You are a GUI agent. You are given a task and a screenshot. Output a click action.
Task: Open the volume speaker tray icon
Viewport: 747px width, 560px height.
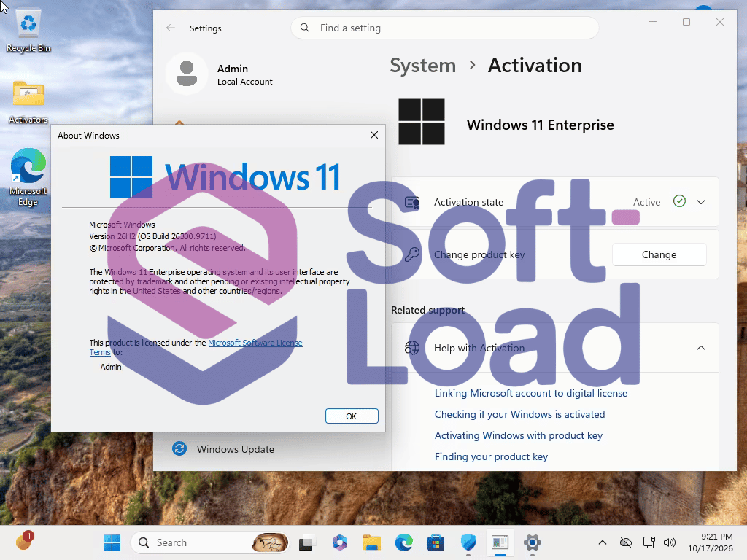670,542
